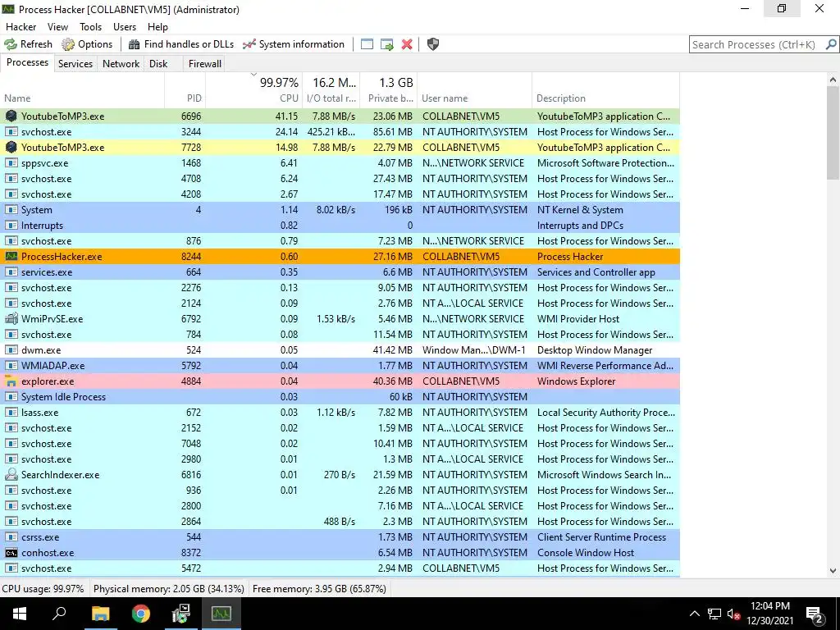Open System information graph icon
Screen dimensions: 840x630
(249, 44)
